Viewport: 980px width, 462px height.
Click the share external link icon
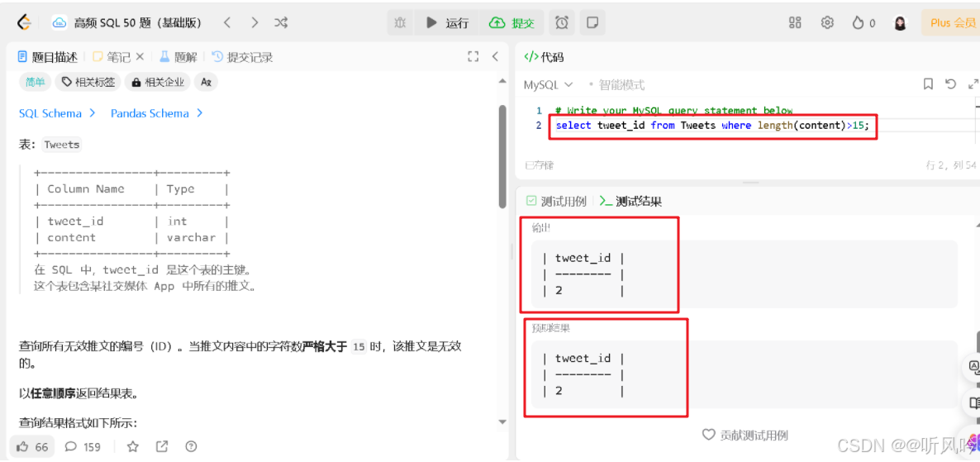(162, 446)
